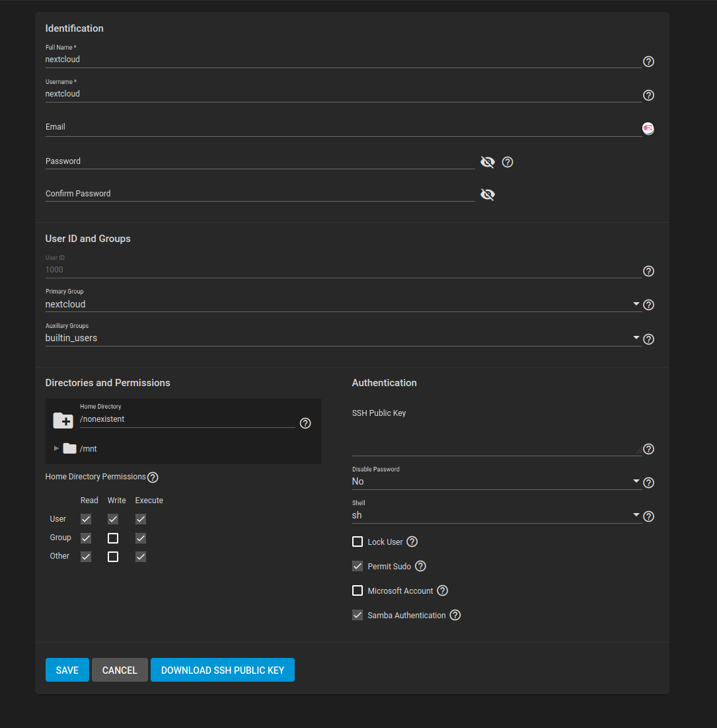
Task: Toggle Group Read permission checkbox
Action: pyautogui.click(x=86, y=538)
